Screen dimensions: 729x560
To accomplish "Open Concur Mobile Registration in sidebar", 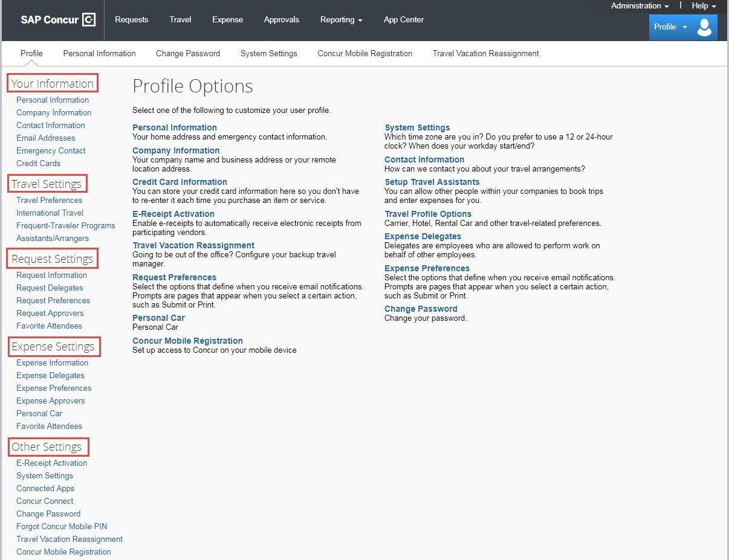I will click(63, 552).
